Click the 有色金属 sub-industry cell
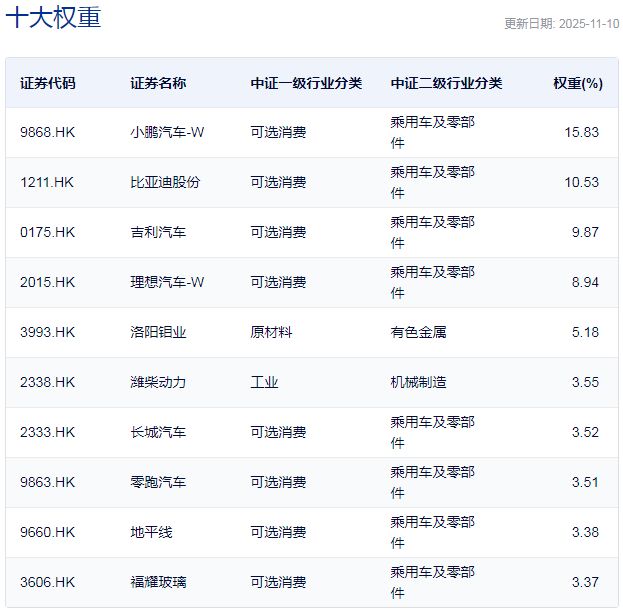Viewport: 623px width, 615px height. click(x=418, y=333)
